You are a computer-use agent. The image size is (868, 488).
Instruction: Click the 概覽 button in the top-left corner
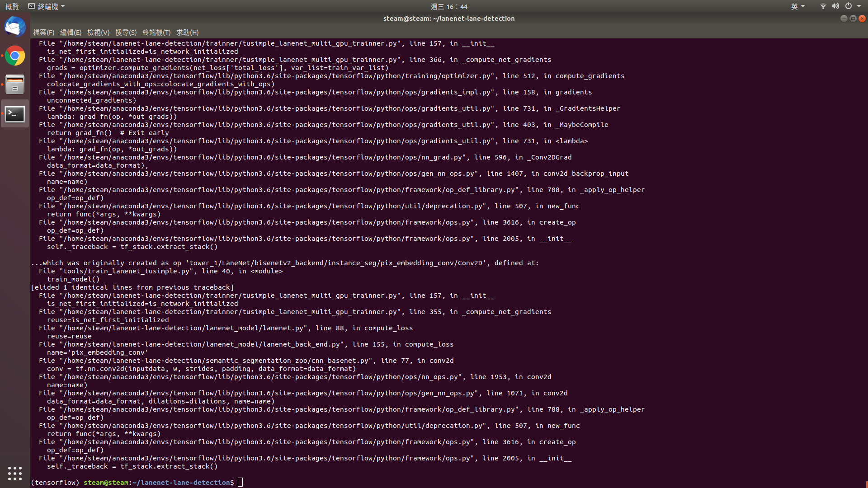click(x=11, y=6)
